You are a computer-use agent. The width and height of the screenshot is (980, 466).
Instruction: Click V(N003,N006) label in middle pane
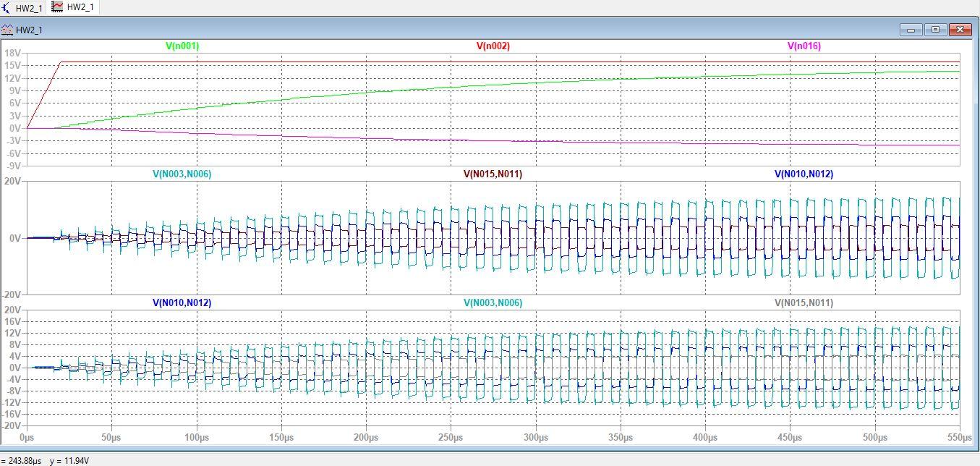182,174
